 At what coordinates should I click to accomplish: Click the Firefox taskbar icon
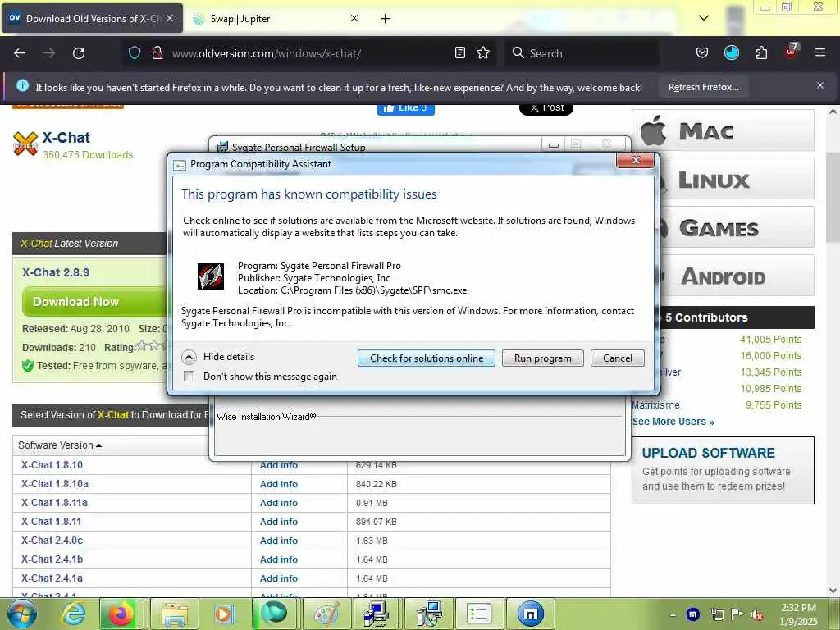[121, 614]
